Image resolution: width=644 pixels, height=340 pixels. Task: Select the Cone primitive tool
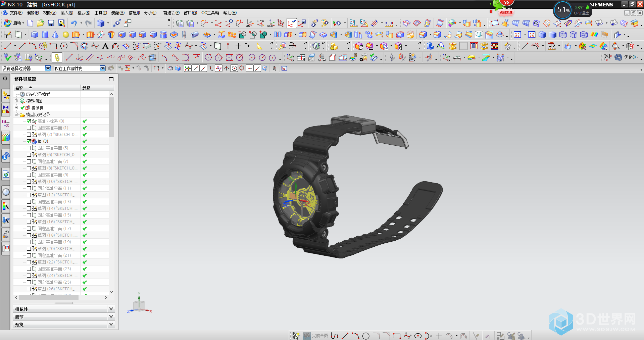pos(55,35)
